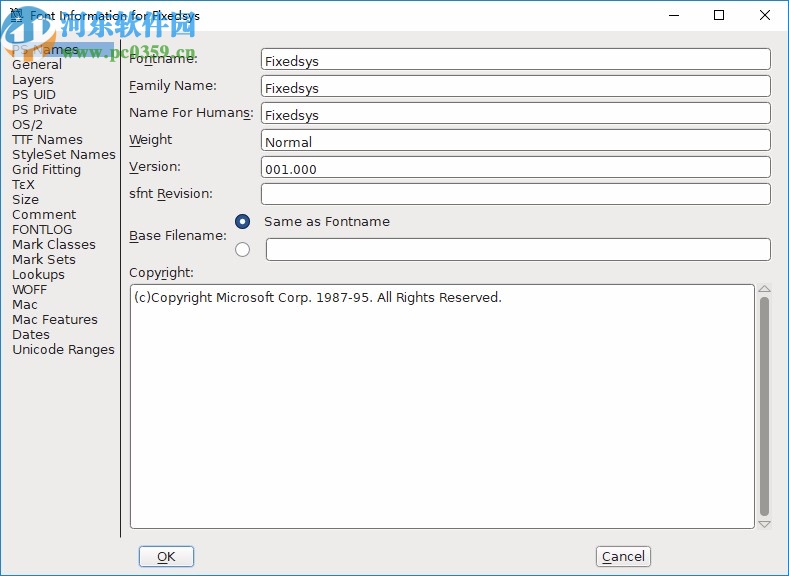Go to Unicode Ranges section
This screenshot has width=789, height=576.
point(63,350)
